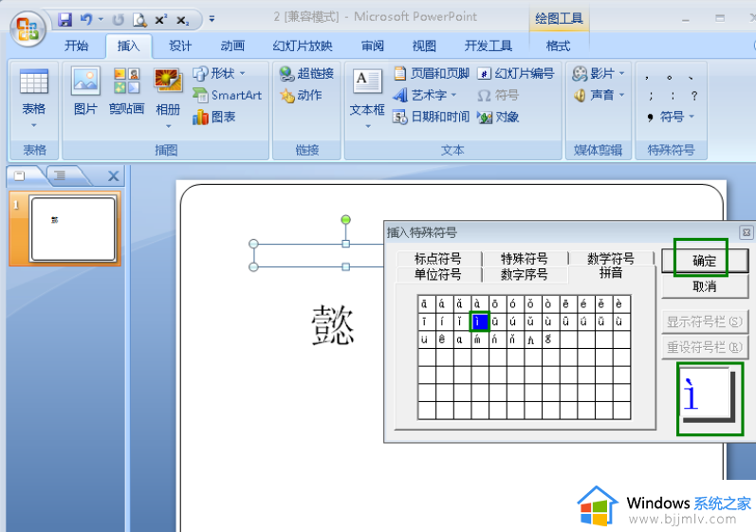Viewport: 756px width, 532px height.
Task: Insert date and time (日期和时间)
Action: pos(431,117)
